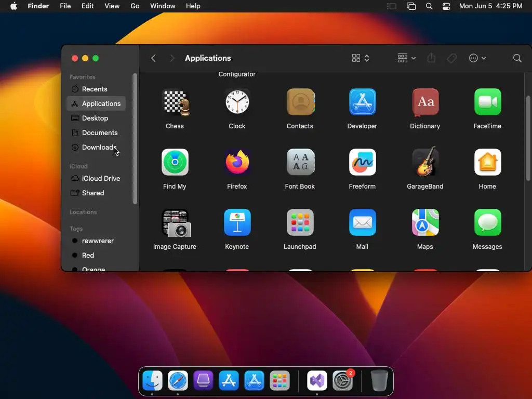Open the Trash in the Dock
Image resolution: width=532 pixels, height=399 pixels.
379,380
